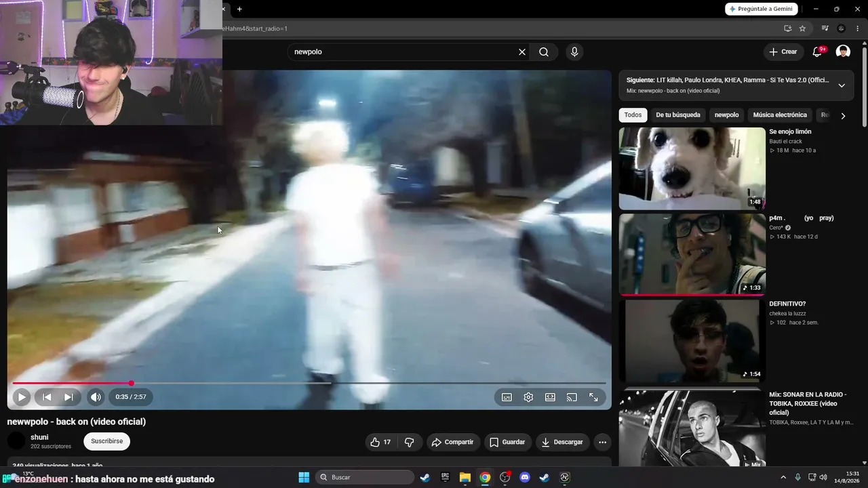Open the Chrome three-dot menu
The width and height of the screenshot is (868, 488).
coord(857,28)
